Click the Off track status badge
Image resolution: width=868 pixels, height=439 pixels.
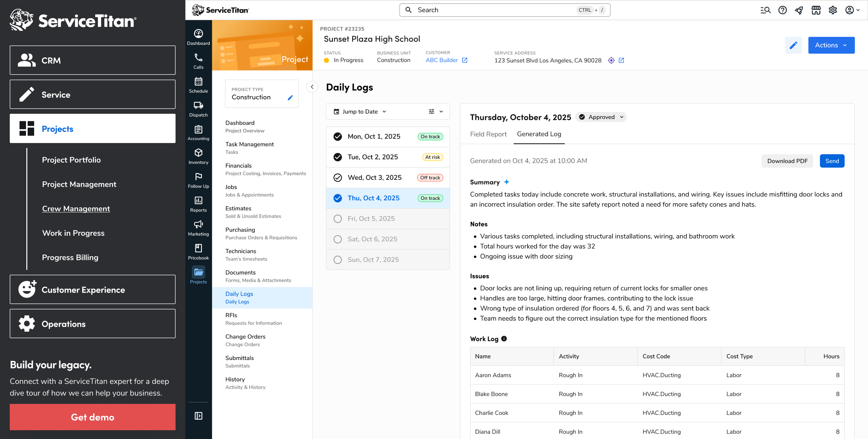pos(430,178)
